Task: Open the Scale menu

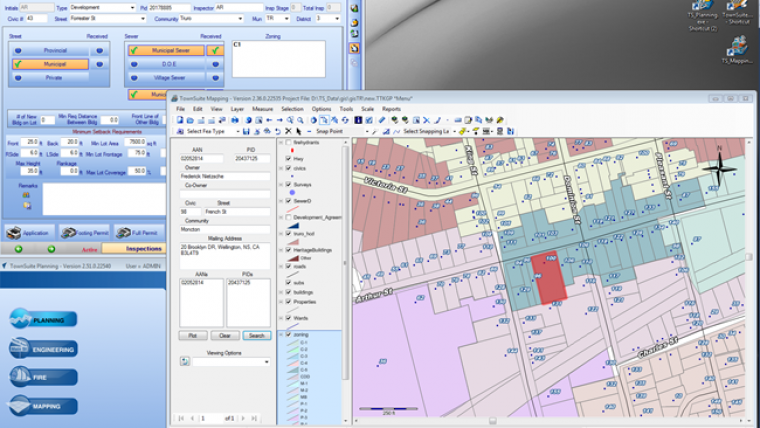Action: tap(367, 109)
